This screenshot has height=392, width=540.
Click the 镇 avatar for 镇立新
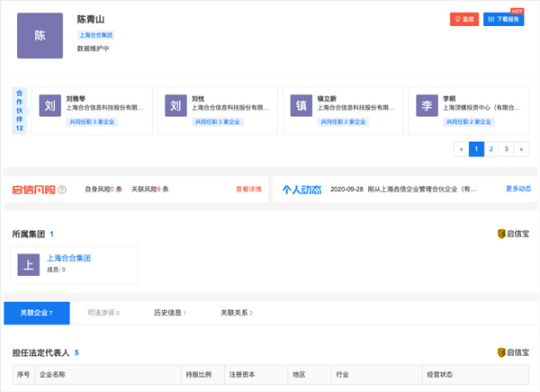click(302, 106)
